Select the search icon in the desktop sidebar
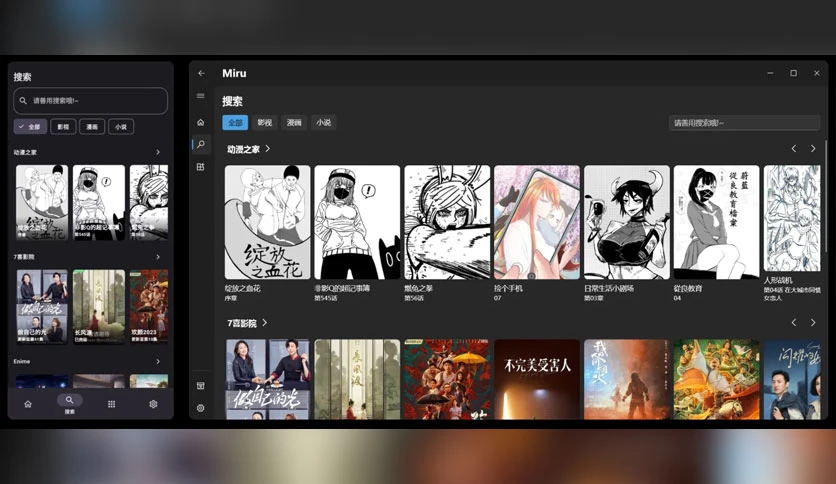836x484 pixels. pos(201,144)
